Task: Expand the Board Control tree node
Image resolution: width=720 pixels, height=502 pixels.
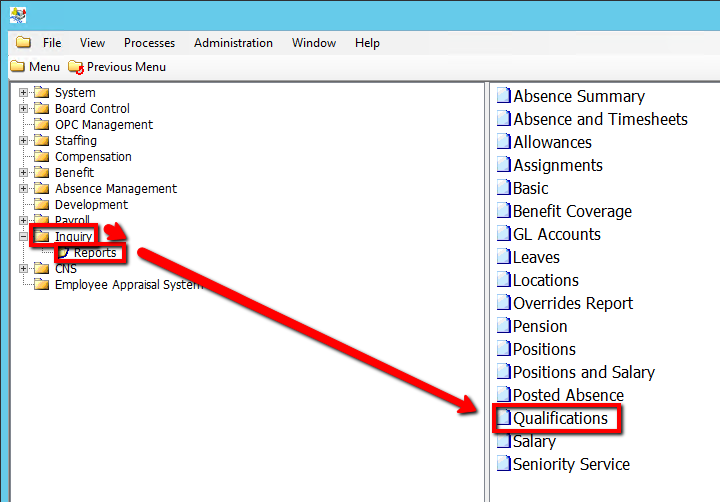Action: [x=23, y=109]
